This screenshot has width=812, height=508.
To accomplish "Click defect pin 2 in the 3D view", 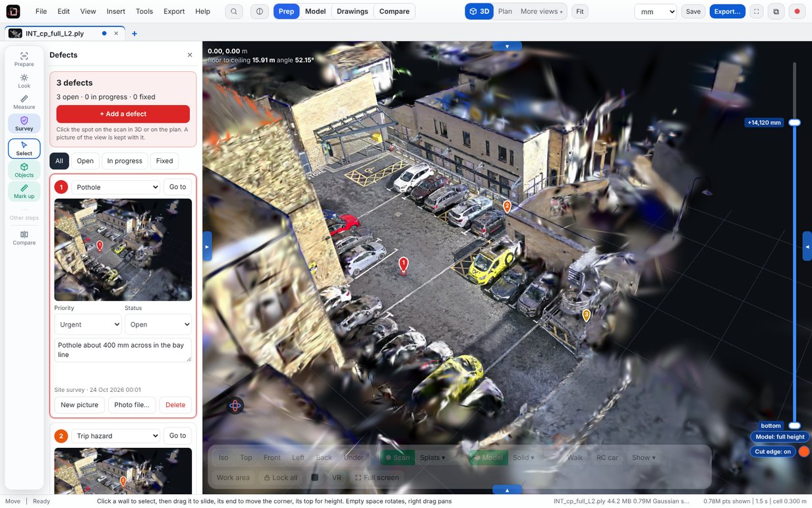I will click(x=507, y=207).
